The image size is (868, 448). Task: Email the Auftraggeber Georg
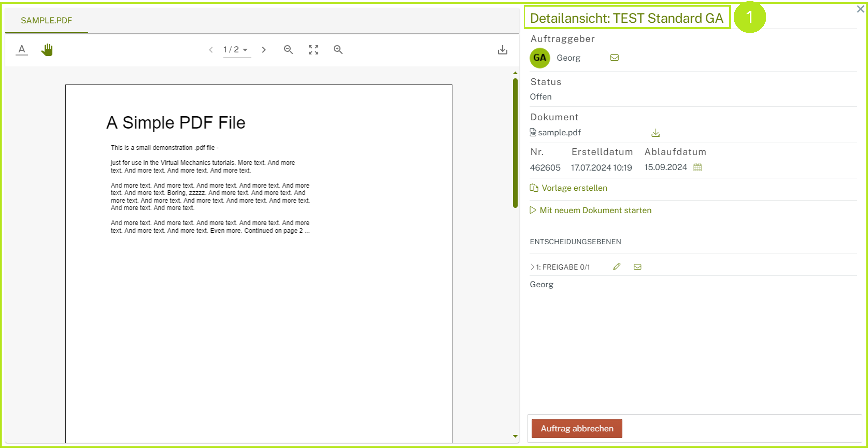pyautogui.click(x=614, y=58)
